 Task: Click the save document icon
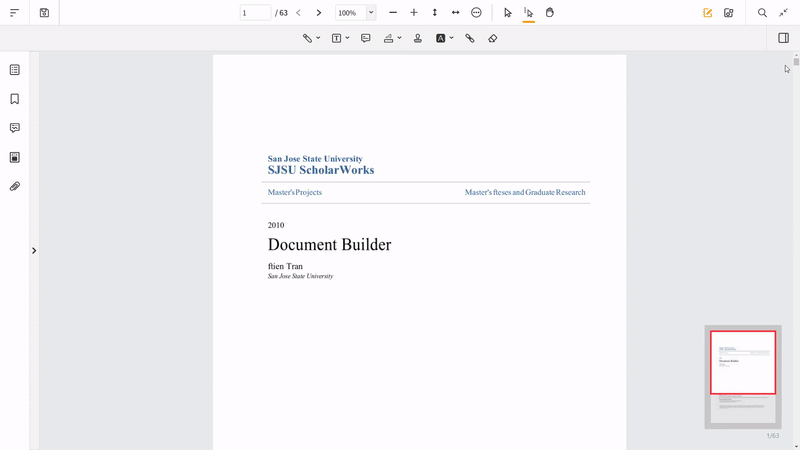44,13
